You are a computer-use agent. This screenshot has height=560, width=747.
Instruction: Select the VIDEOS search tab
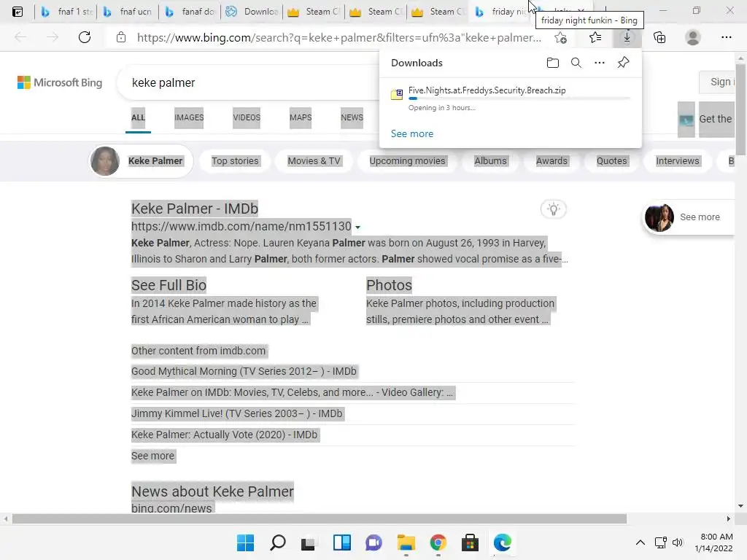[x=247, y=117]
